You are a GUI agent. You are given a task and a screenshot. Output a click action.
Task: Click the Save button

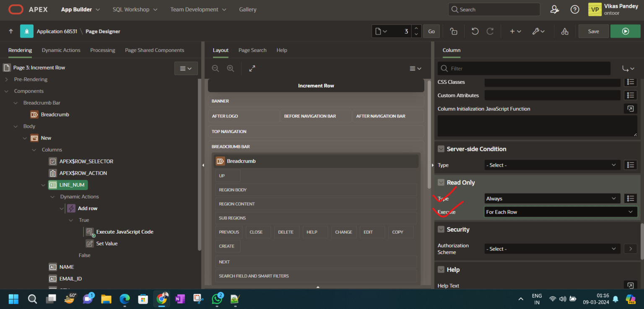593,31
